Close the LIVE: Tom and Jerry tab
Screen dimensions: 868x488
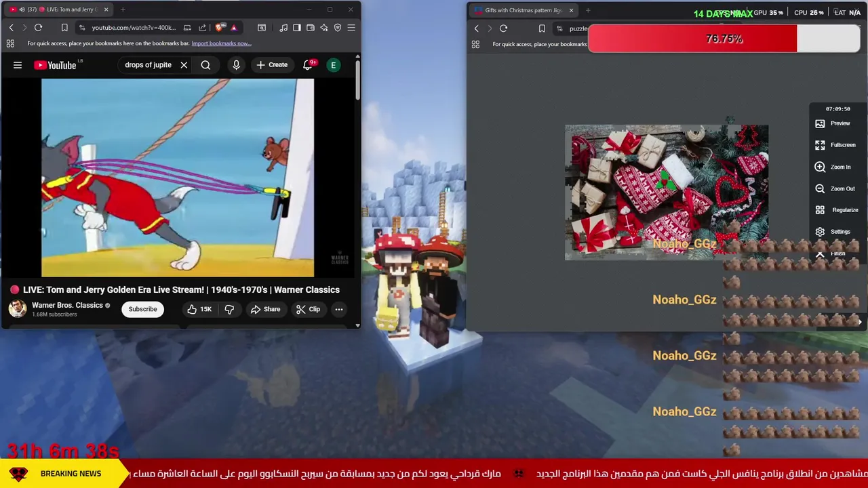tap(106, 9)
